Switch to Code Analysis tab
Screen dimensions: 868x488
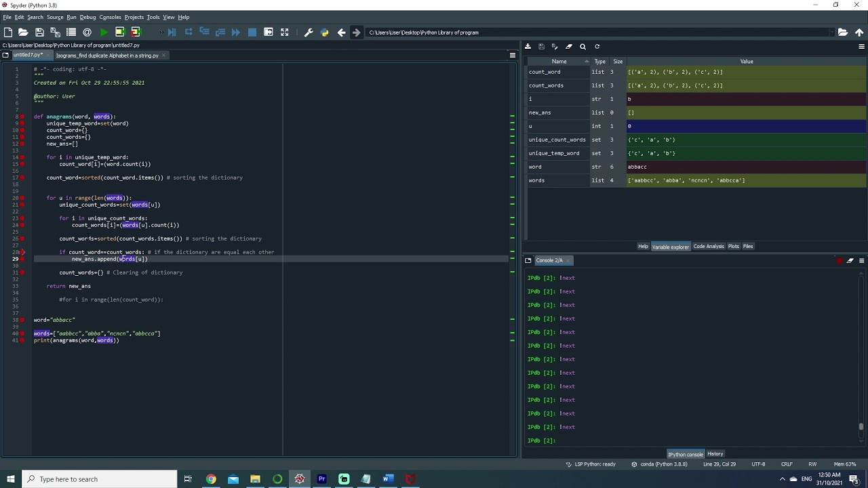pos(709,247)
